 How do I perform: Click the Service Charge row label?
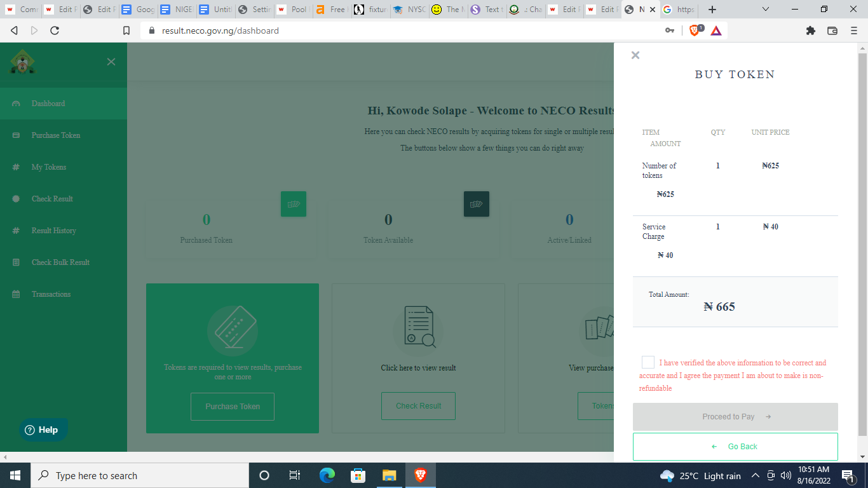[x=654, y=231]
